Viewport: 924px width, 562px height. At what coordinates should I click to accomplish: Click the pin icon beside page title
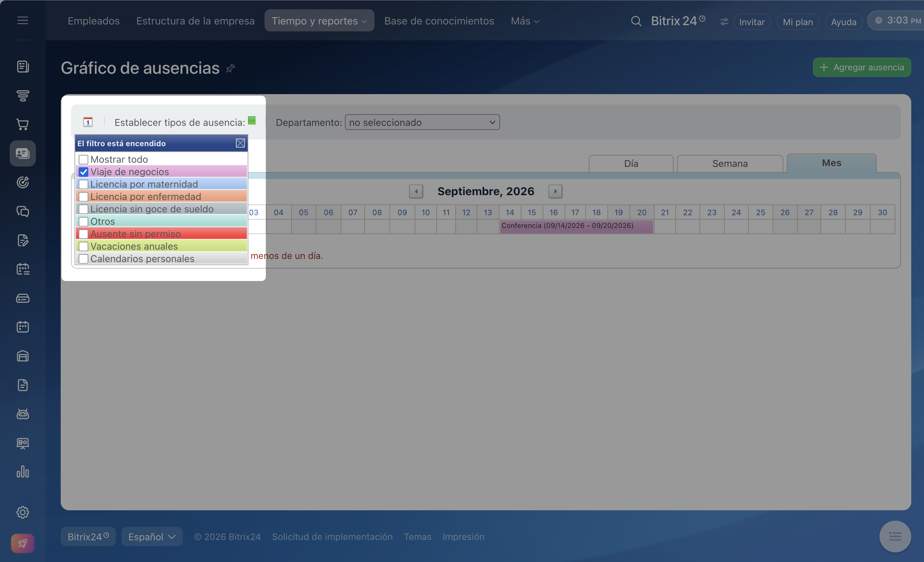point(230,68)
